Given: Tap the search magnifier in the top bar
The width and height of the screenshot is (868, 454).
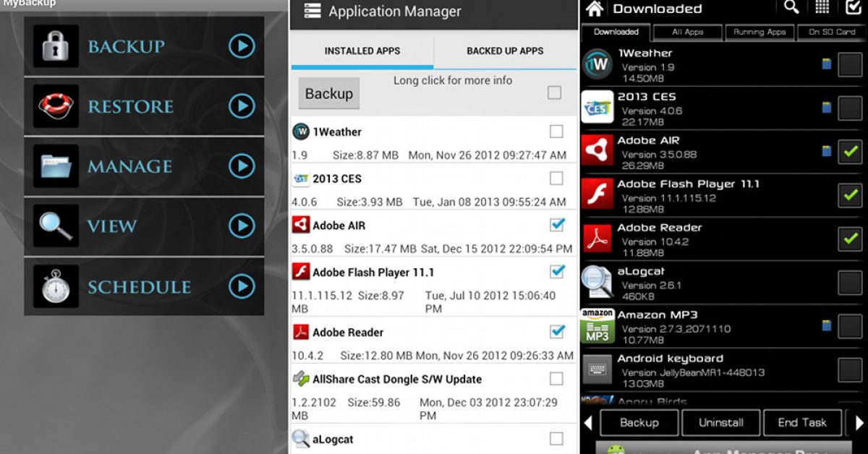Looking at the screenshot, I should (792, 8).
